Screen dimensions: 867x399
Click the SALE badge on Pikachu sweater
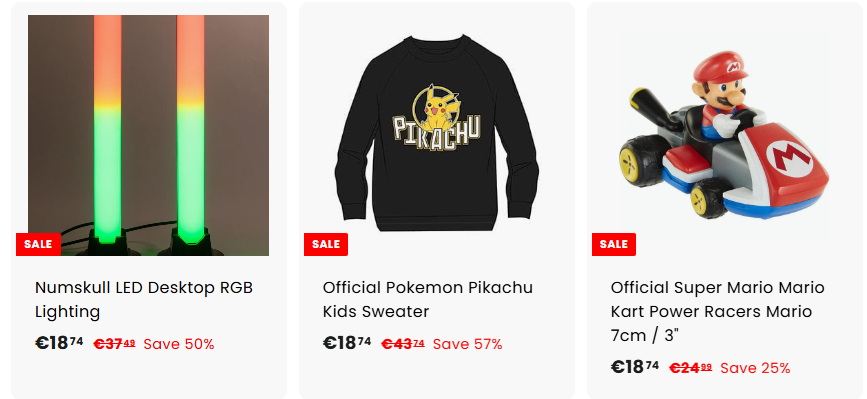tap(326, 244)
